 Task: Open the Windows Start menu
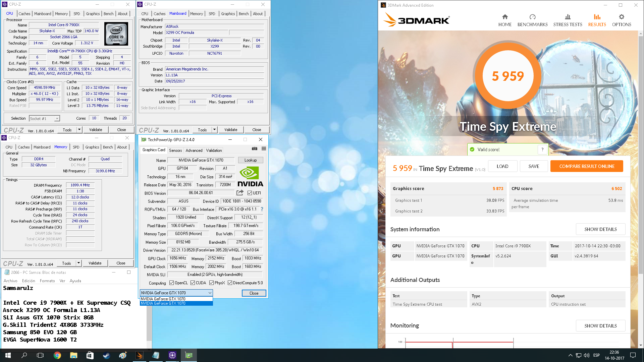point(8,355)
